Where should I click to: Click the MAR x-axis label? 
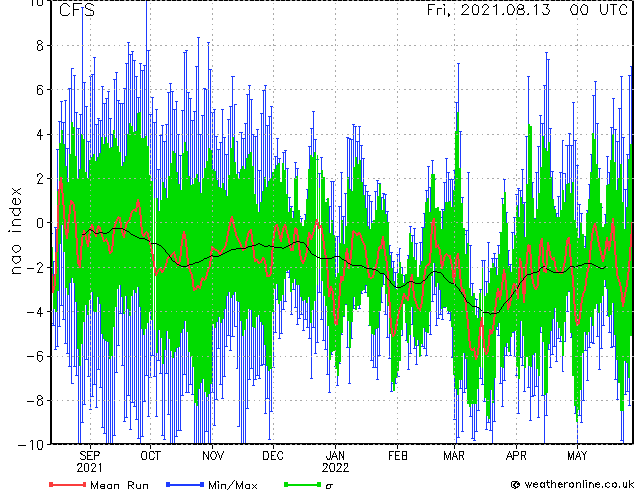(454, 456)
